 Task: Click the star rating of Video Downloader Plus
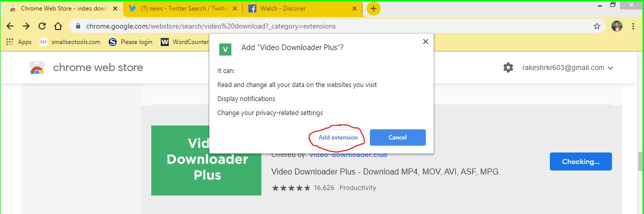[291, 188]
